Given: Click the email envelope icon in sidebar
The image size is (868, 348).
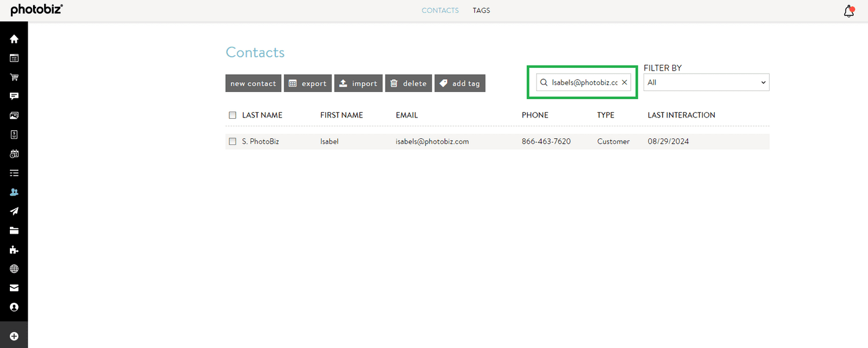Looking at the screenshot, I should (14, 288).
